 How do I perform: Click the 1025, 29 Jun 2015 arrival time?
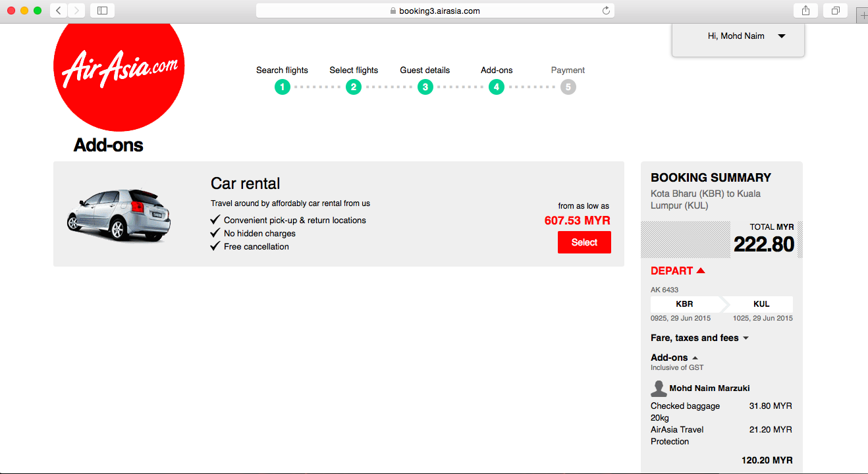[763, 318]
